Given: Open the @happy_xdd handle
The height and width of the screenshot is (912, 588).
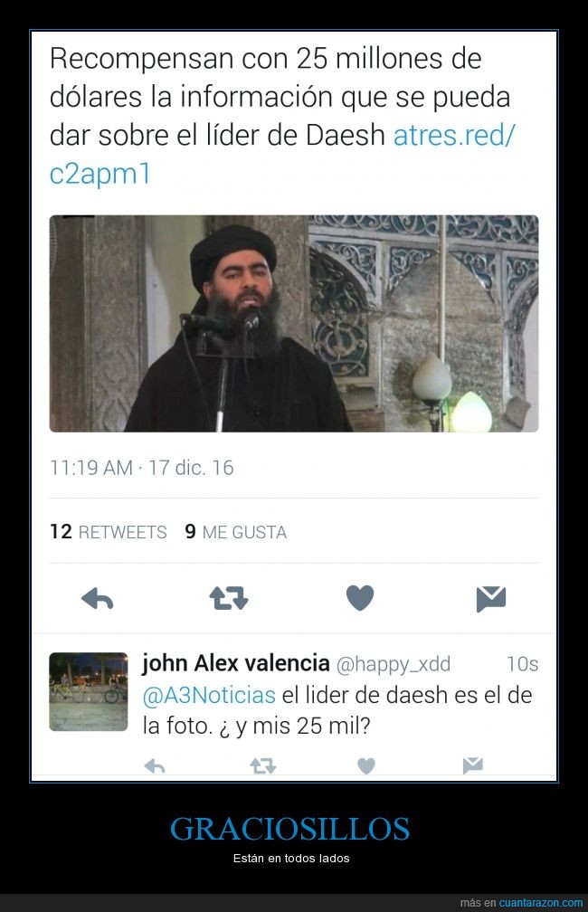Looking at the screenshot, I should [x=394, y=664].
